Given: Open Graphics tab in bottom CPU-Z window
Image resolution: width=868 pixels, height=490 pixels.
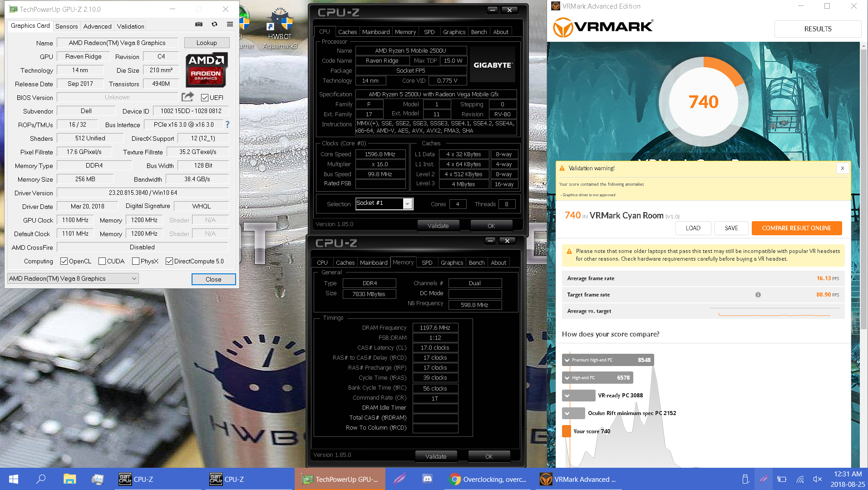Looking at the screenshot, I should click(452, 262).
